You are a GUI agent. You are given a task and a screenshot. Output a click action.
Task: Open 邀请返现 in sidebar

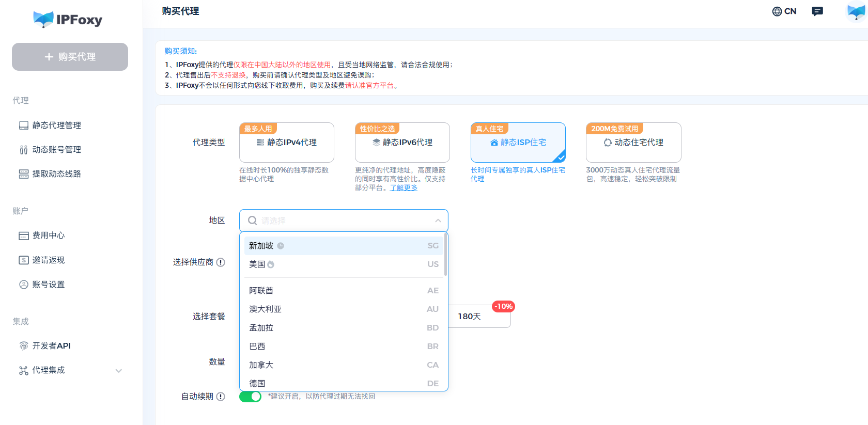click(x=49, y=260)
